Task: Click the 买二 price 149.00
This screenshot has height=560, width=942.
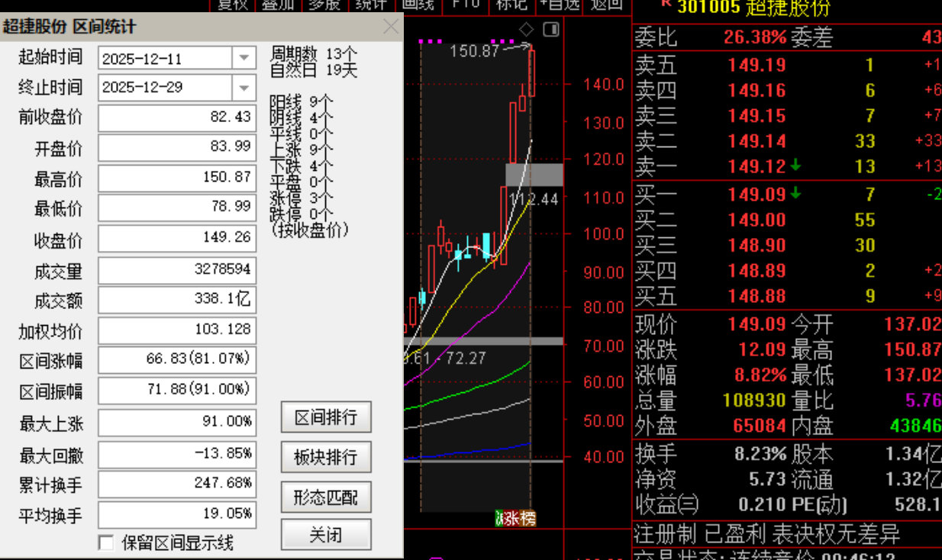Action: point(757,220)
